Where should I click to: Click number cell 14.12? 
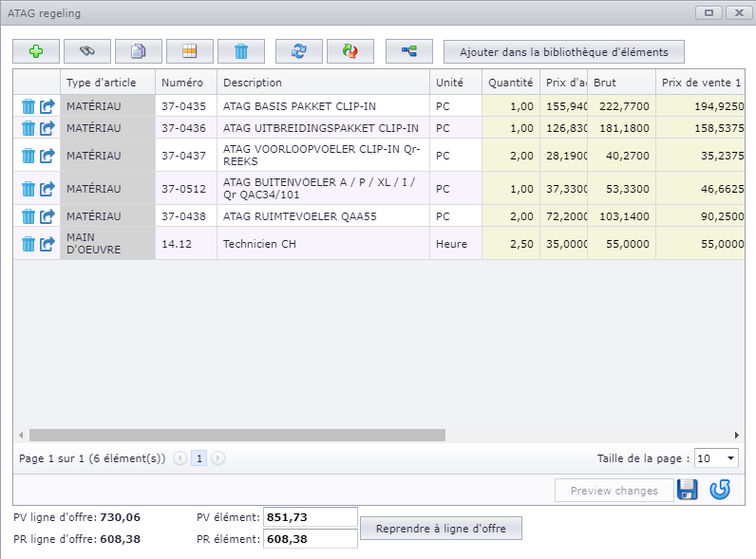click(186, 244)
